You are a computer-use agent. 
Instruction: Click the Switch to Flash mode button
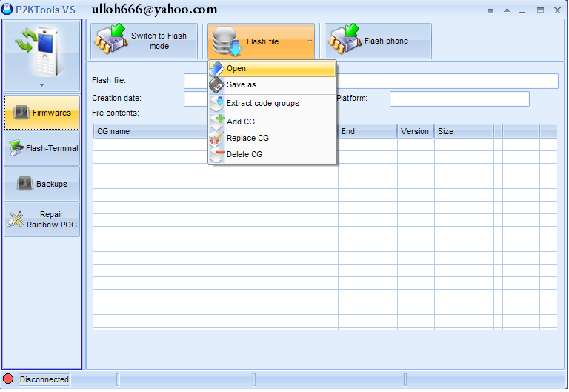144,41
